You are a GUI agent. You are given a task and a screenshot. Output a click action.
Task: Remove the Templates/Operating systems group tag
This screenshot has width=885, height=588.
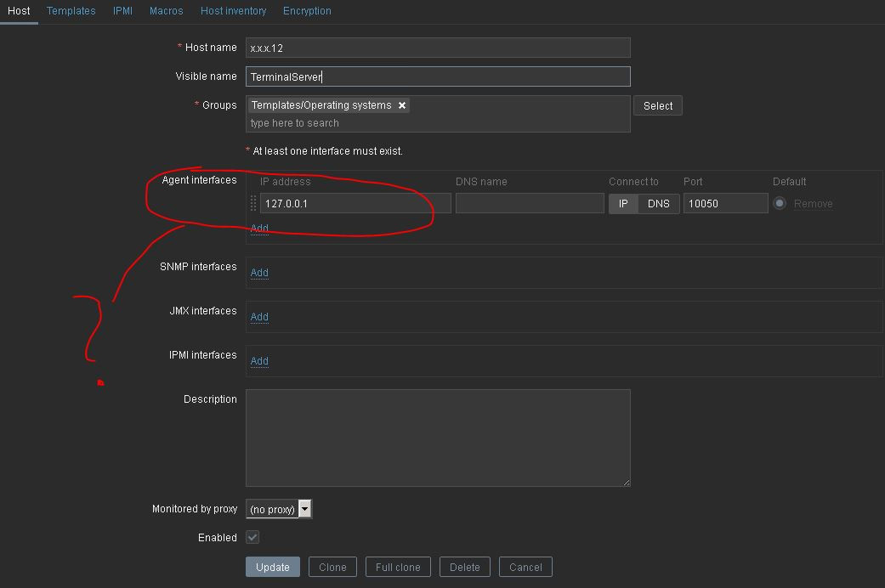point(401,105)
